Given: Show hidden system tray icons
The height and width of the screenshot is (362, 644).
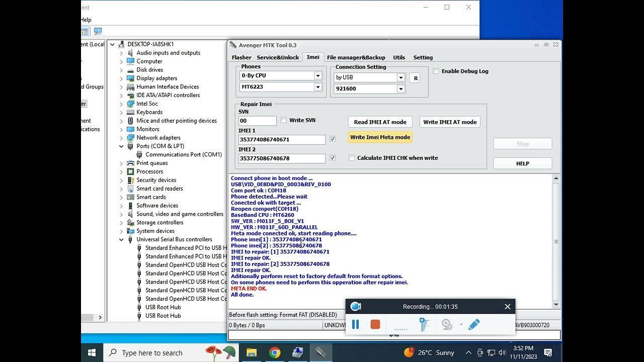Looking at the screenshot, I should pos(468,352).
